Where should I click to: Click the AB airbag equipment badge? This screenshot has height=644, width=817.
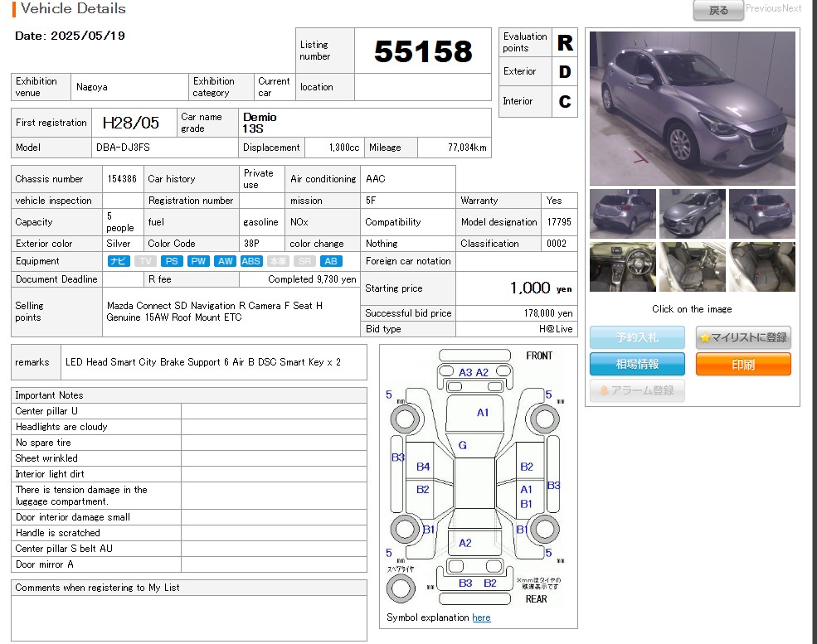point(331,261)
